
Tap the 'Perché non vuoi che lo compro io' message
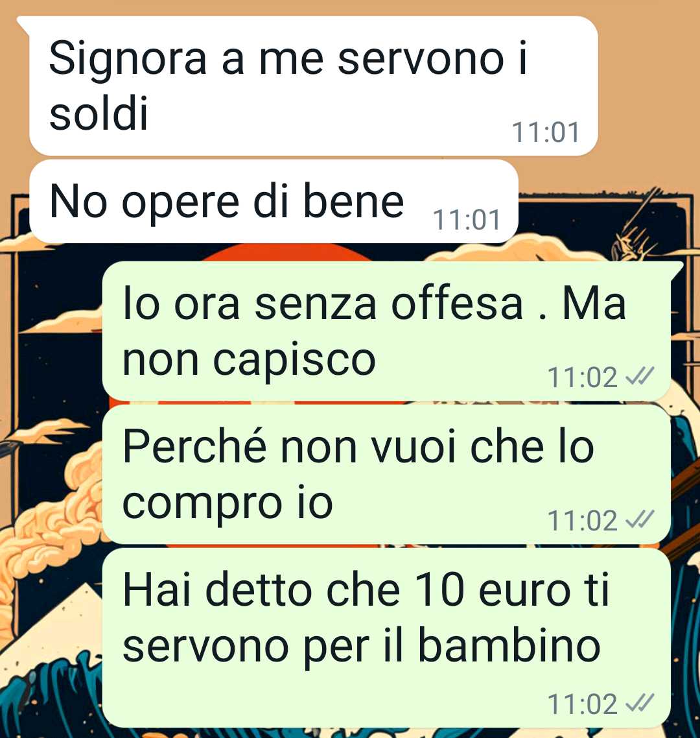click(387, 475)
